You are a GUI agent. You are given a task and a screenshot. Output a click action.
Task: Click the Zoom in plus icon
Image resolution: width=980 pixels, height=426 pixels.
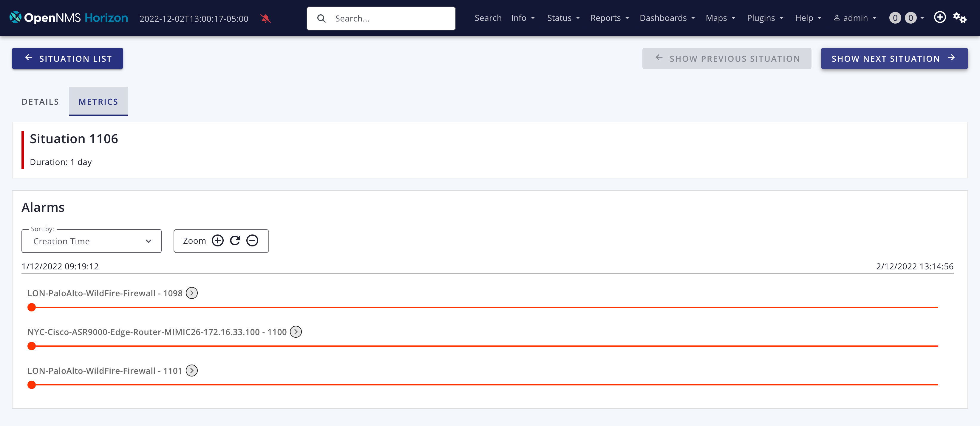218,241
